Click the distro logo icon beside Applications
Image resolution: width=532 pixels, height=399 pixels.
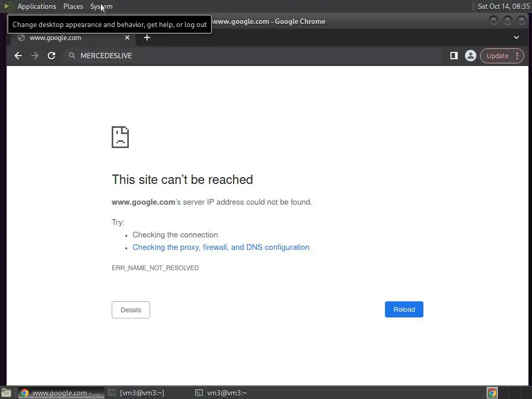coord(8,6)
